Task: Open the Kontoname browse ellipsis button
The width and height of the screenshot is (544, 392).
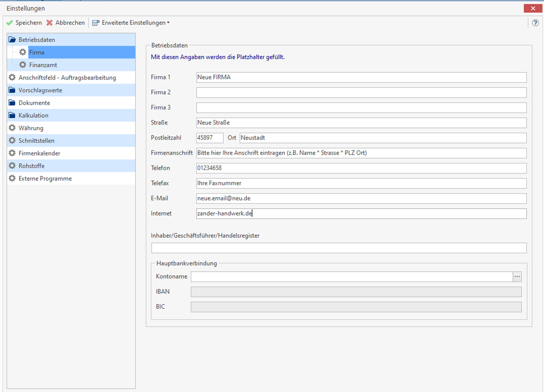Action: 517,276
